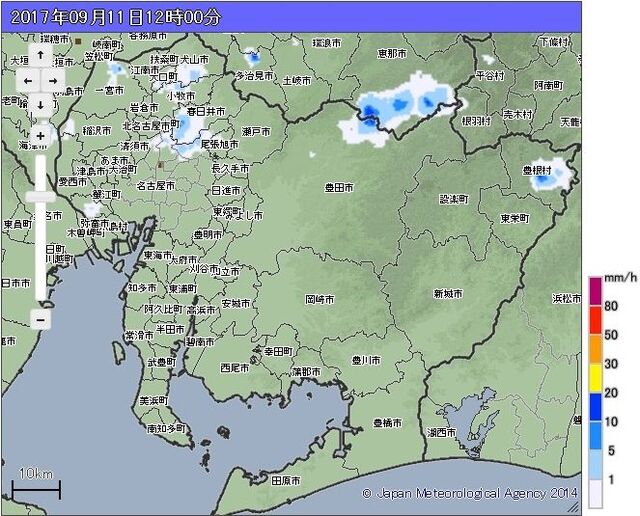
Task: Click the 田原市 map label
Action: pyautogui.click(x=286, y=481)
